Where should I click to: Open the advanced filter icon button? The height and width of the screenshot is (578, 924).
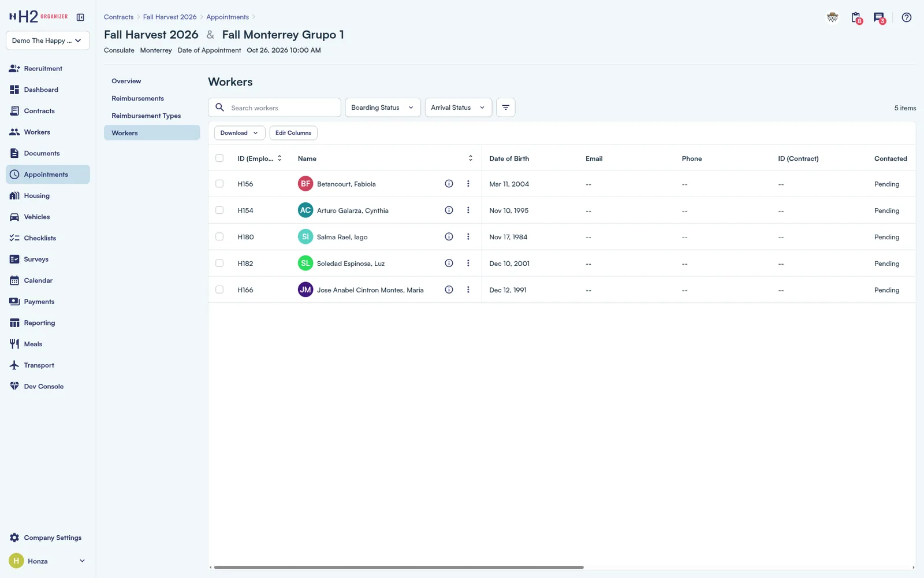click(x=505, y=108)
